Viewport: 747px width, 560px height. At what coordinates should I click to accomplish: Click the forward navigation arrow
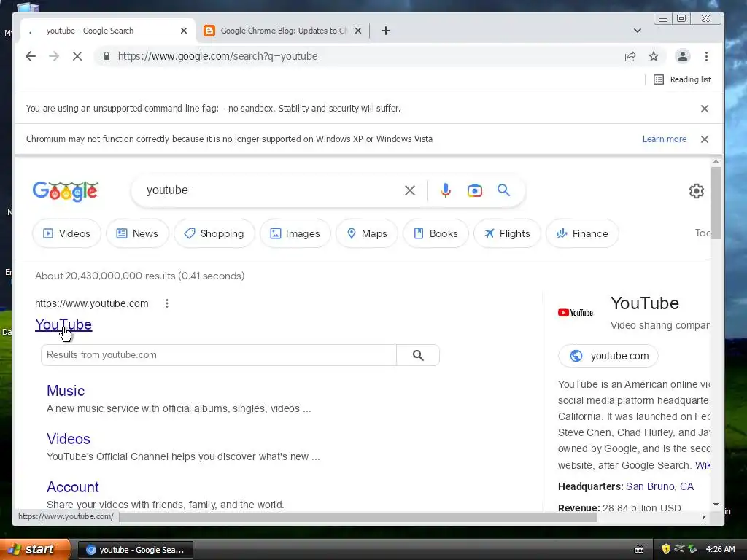tap(54, 56)
